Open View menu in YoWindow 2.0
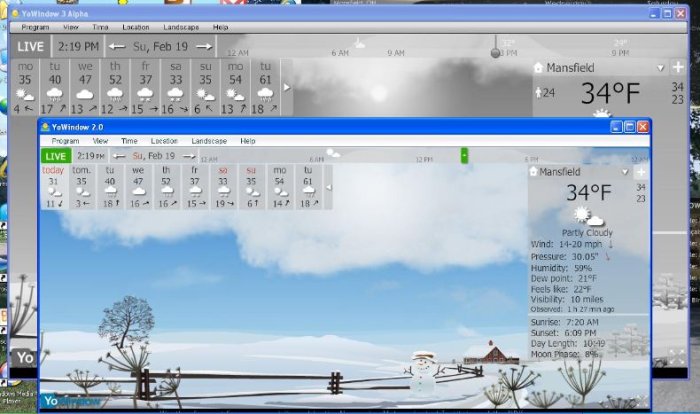Viewport: 700px width, 414px height. (x=100, y=141)
